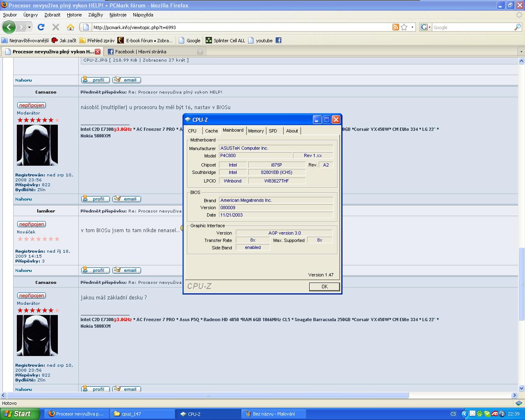Image resolution: width=525 pixels, height=420 pixels.
Task: Open the Splinter Cell ALL bookmark
Action: pos(225,40)
